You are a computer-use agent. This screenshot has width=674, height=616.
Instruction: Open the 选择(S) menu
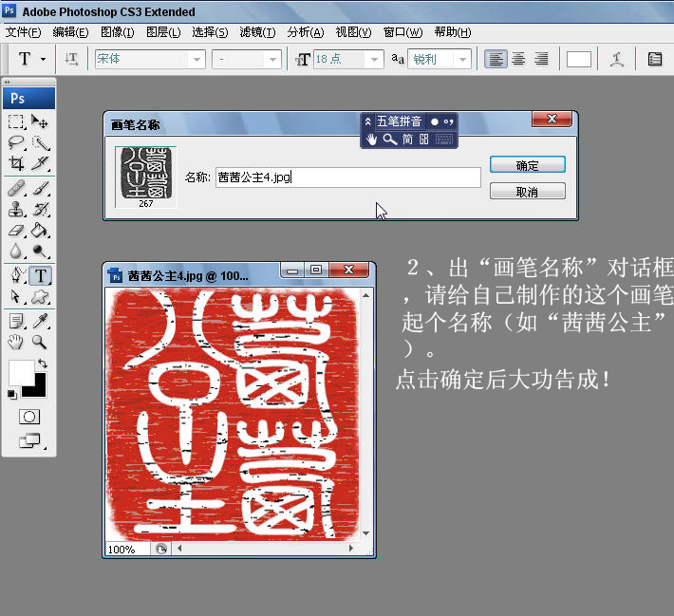pos(210,32)
